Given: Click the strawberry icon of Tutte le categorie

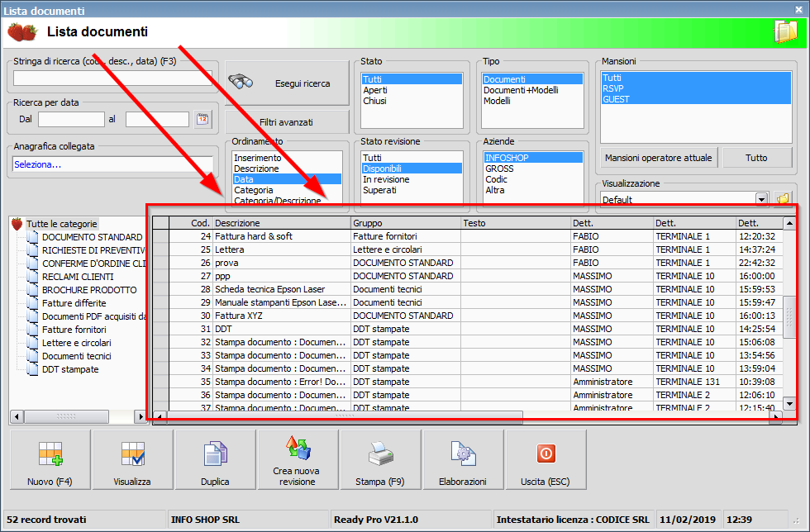Looking at the screenshot, I should point(17,224).
